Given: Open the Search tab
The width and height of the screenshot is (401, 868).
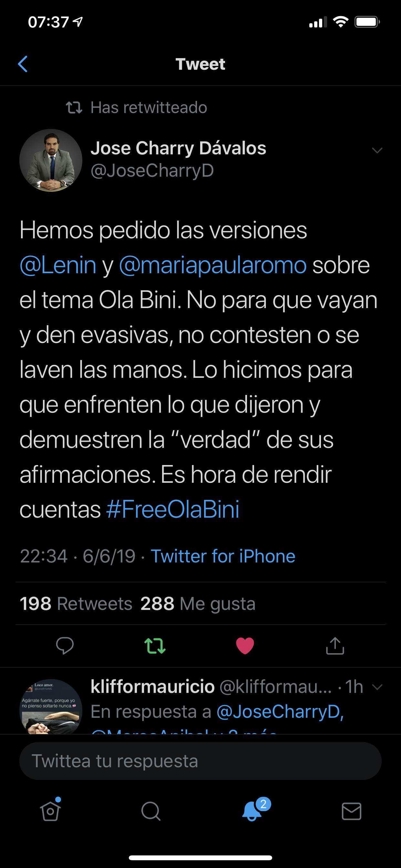Looking at the screenshot, I should [x=151, y=811].
